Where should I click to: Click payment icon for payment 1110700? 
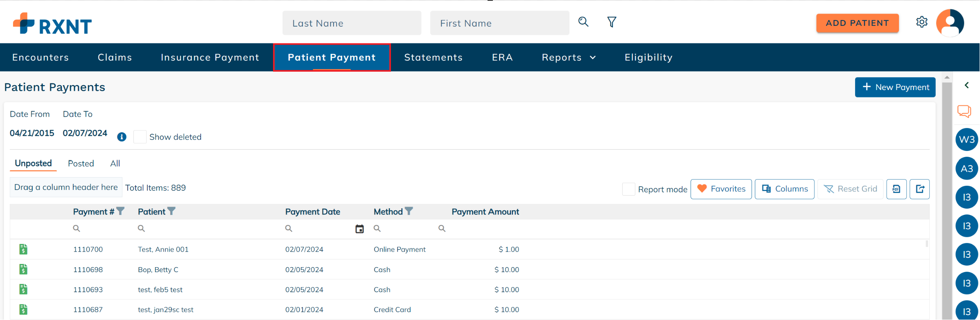click(23, 249)
